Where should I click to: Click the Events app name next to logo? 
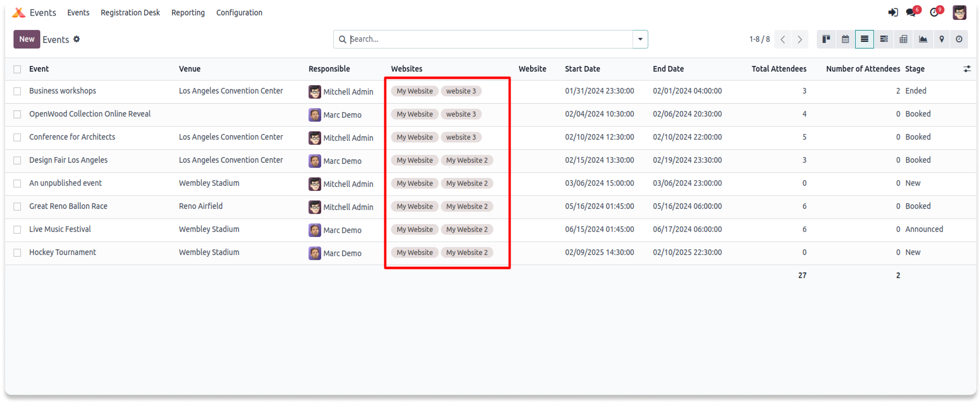coord(43,13)
